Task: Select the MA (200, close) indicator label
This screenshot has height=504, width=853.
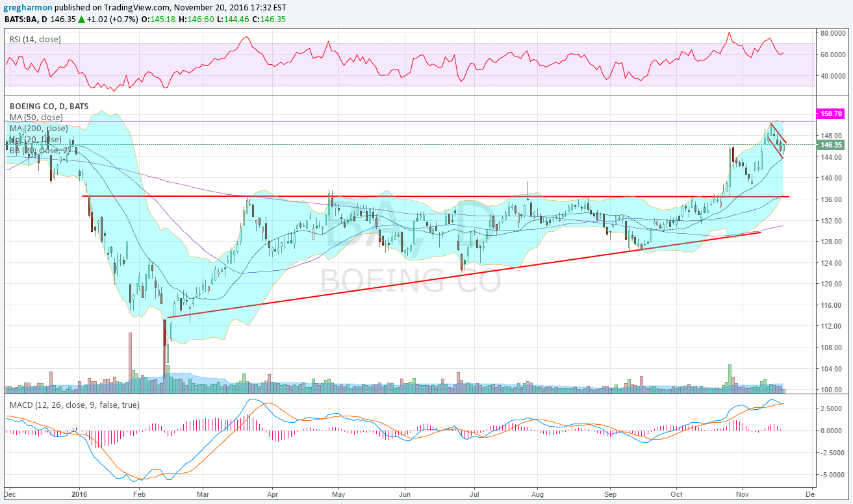Action: (x=38, y=129)
